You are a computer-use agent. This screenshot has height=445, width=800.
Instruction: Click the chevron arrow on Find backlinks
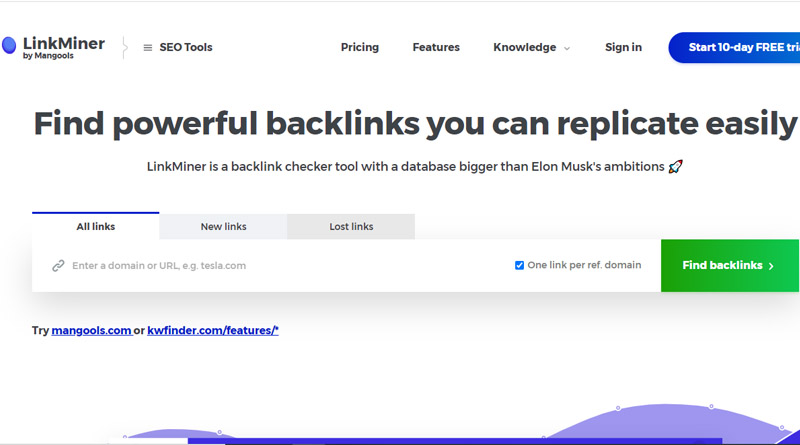point(771,266)
